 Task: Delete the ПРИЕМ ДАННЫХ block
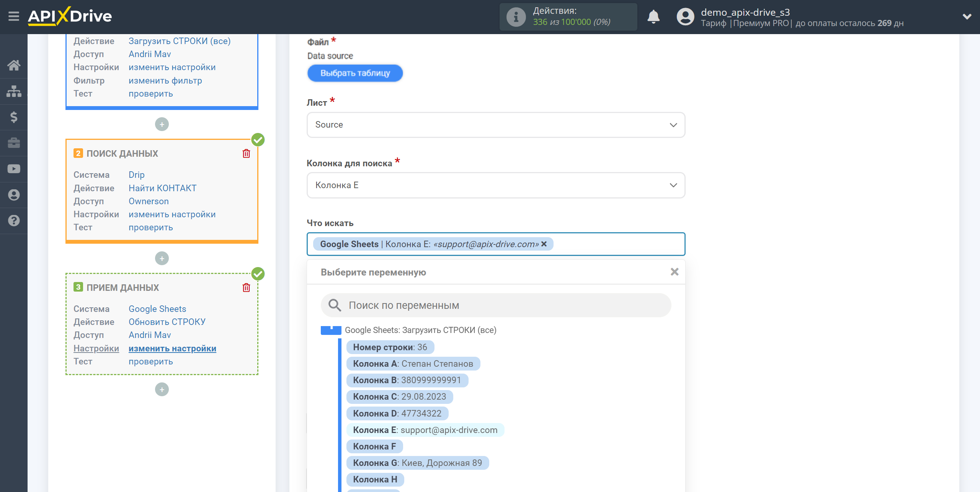click(x=246, y=288)
